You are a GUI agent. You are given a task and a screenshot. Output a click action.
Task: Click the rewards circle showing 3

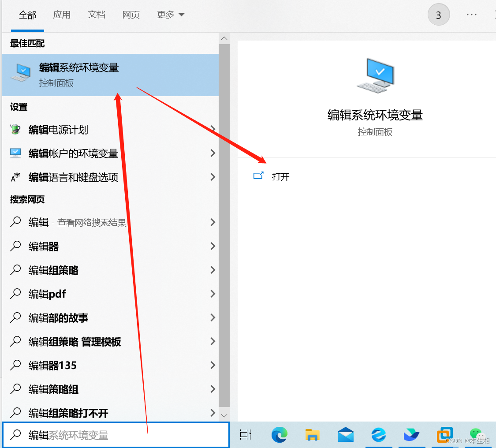439,15
